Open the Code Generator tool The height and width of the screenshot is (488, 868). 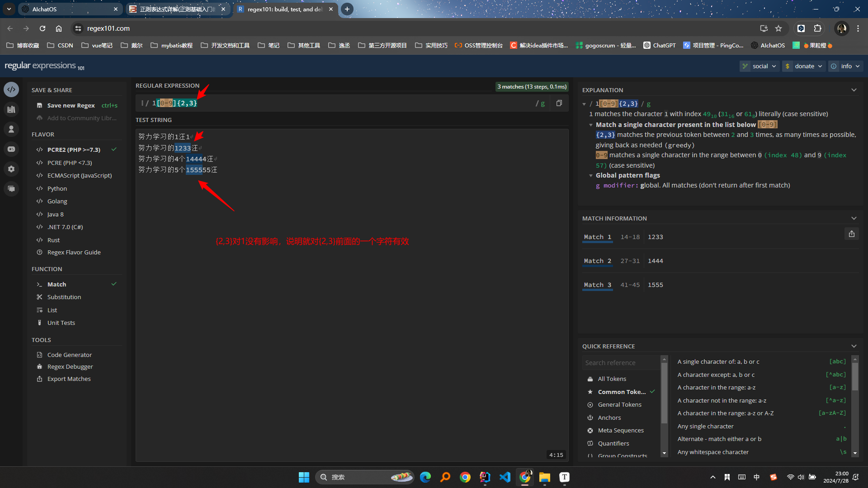click(x=69, y=355)
